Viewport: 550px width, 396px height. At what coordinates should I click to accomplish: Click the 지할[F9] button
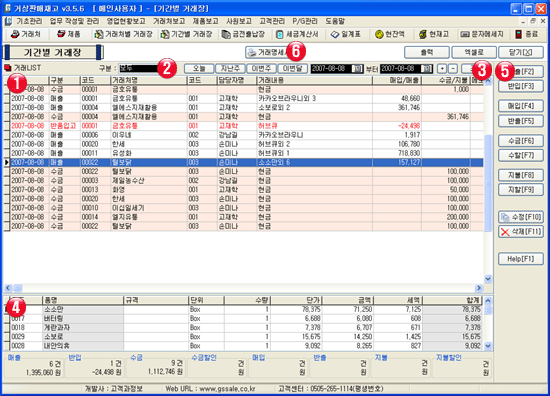pyautogui.click(x=521, y=189)
